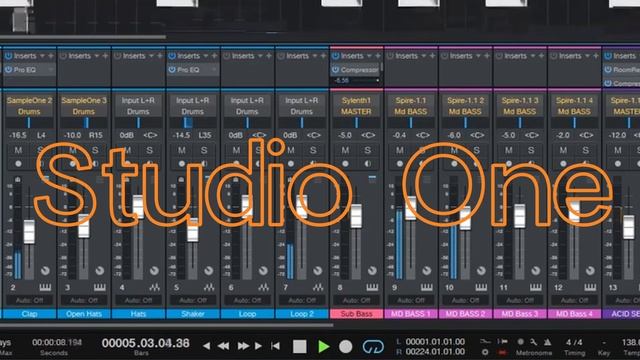Click the waveform icon on Hats channel

[154, 288]
